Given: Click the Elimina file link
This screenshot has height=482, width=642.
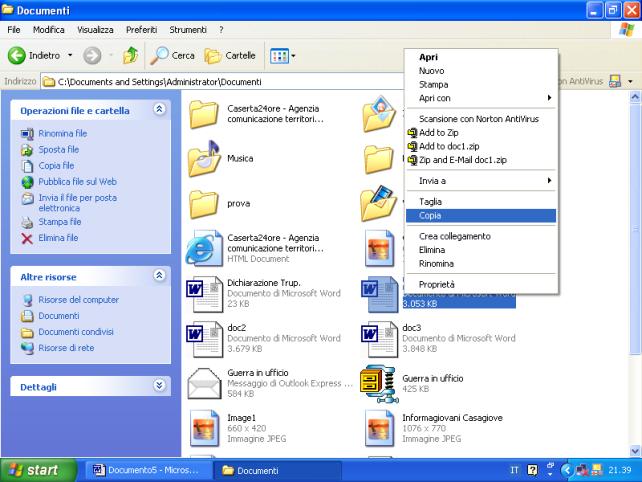Looking at the screenshot, I should tap(58, 238).
